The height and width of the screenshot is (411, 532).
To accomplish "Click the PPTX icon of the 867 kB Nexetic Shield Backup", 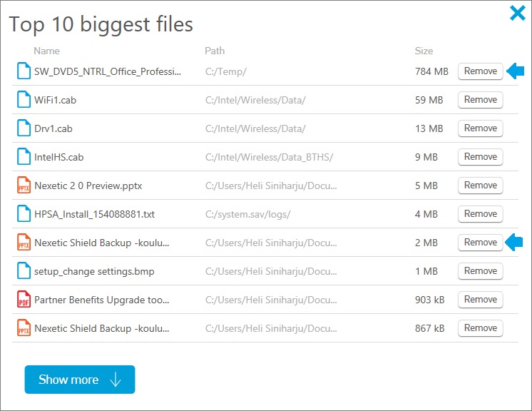I will point(24,328).
